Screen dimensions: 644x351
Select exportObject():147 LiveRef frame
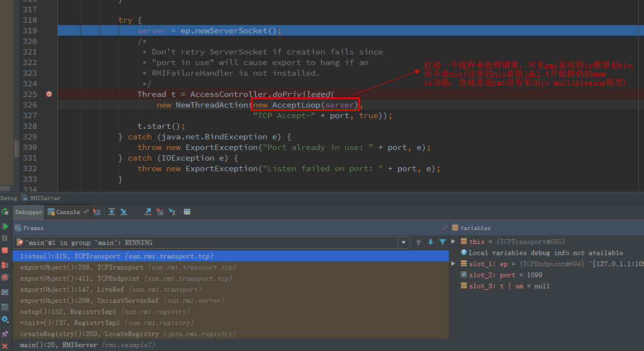[231, 289]
